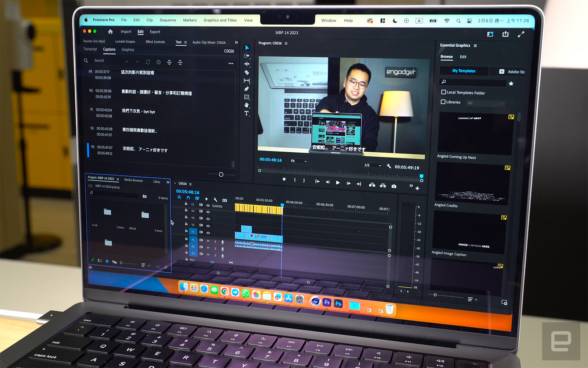Screen dimensions: 588x368
Task: Click the Lift button in Program monitor
Action: [372, 185]
